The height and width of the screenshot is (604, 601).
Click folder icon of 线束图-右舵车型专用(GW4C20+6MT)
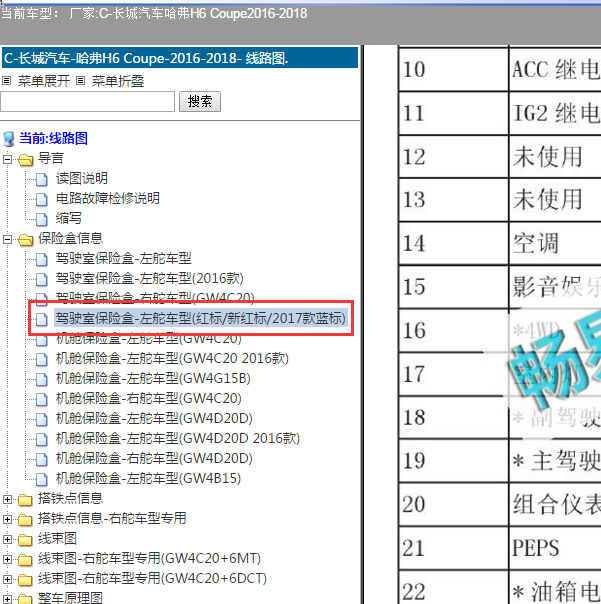pos(25,560)
